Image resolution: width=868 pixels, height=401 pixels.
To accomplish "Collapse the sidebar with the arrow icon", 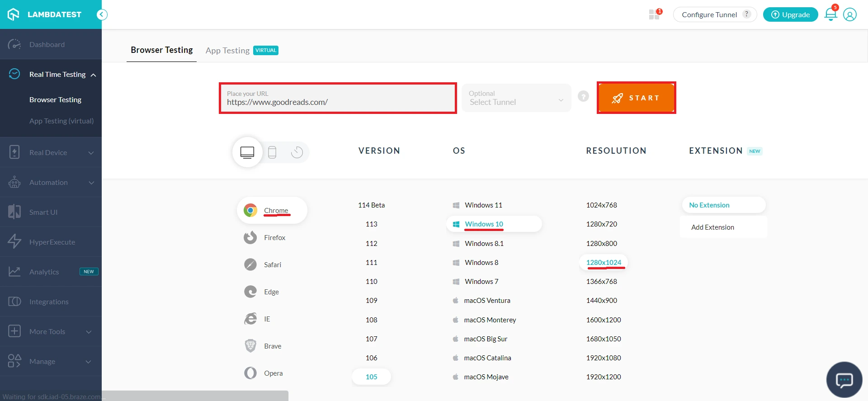I will click(102, 14).
